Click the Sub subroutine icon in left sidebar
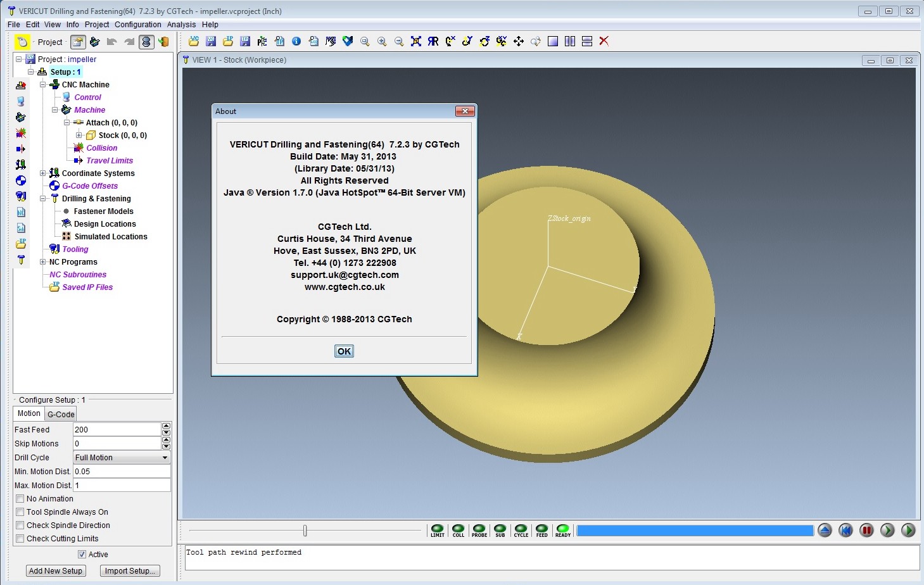Image resolution: width=924 pixels, height=585 pixels. [21, 228]
